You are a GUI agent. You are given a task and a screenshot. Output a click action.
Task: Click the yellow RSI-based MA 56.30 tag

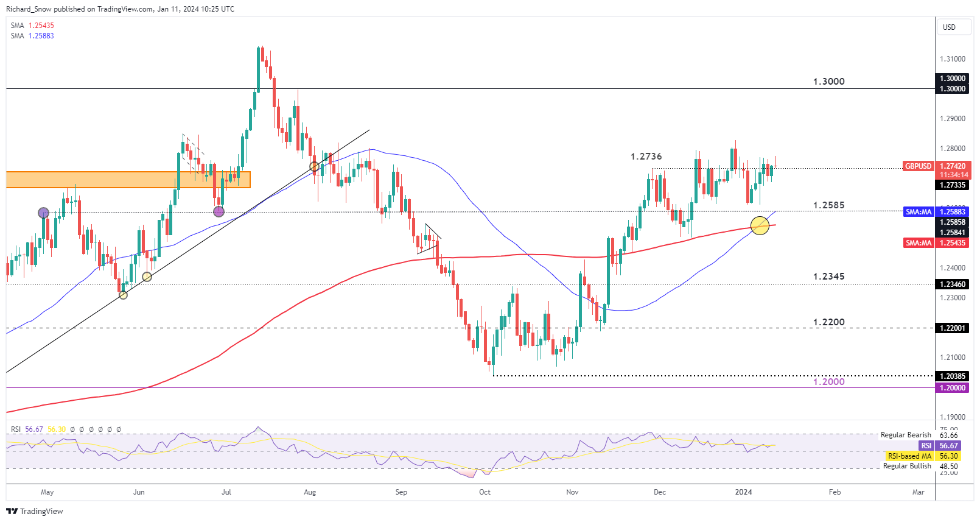(x=923, y=456)
